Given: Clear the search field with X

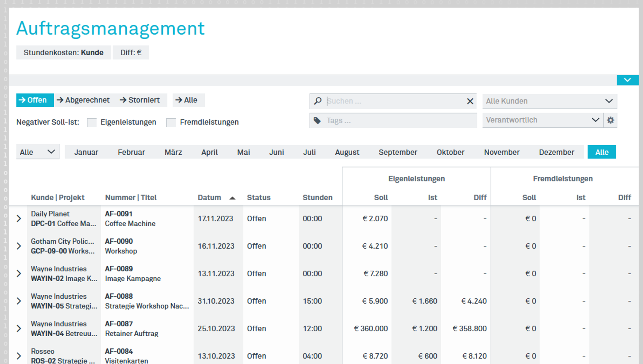Looking at the screenshot, I should click(x=470, y=101).
